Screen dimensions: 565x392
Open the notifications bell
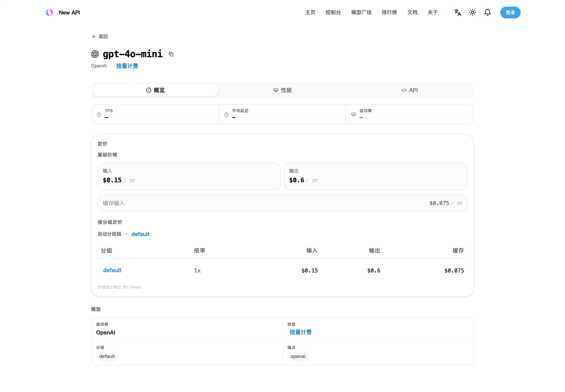pos(488,13)
